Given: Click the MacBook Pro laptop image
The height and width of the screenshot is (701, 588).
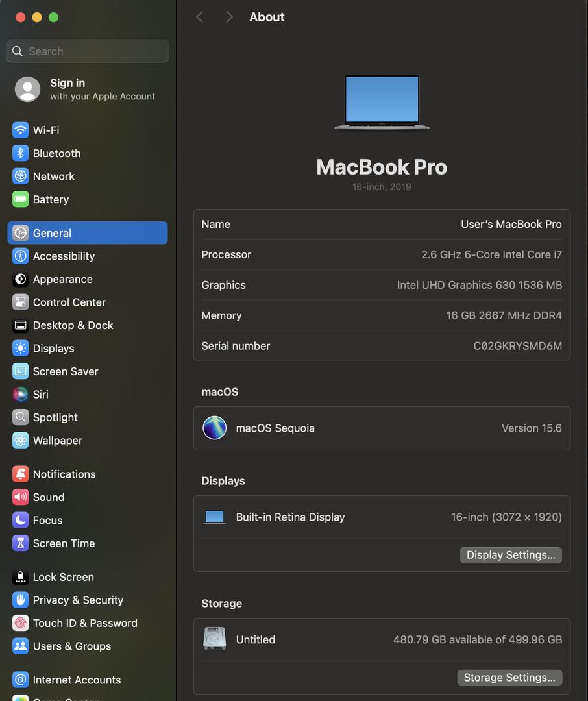Looking at the screenshot, I should [382, 102].
